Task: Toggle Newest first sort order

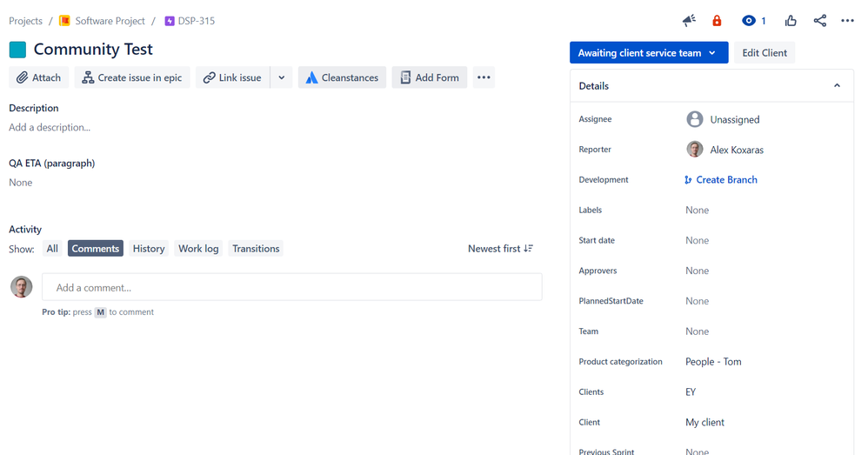Action: tap(500, 249)
